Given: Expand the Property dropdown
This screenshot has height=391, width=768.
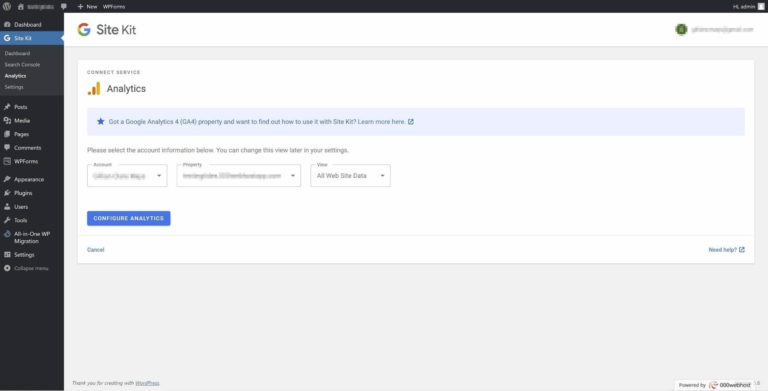Looking at the screenshot, I should 239,175.
